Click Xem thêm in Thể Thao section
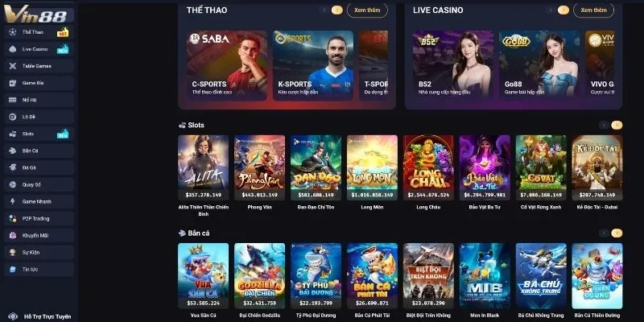 tap(367, 10)
